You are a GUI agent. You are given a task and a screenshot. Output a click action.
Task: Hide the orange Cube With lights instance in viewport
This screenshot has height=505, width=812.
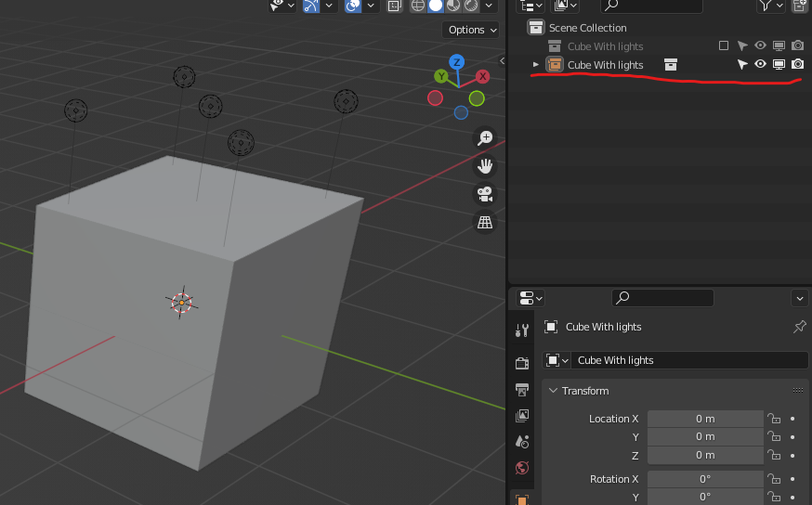[x=760, y=64]
